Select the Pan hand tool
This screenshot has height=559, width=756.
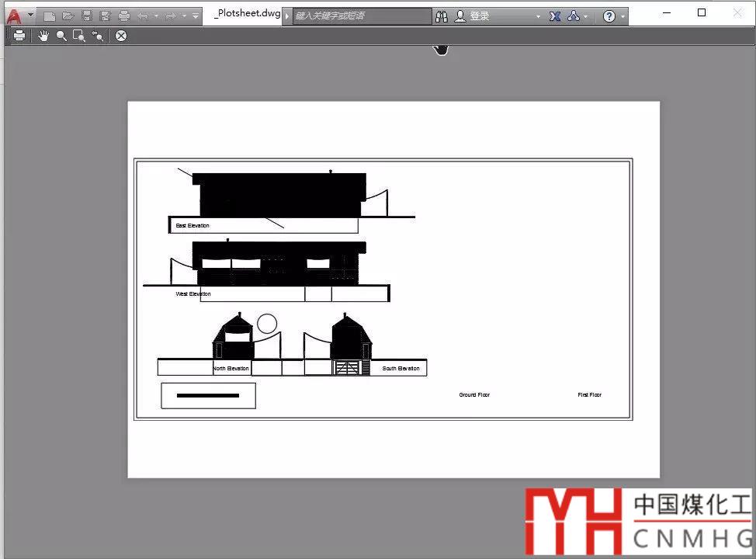pyautogui.click(x=43, y=36)
